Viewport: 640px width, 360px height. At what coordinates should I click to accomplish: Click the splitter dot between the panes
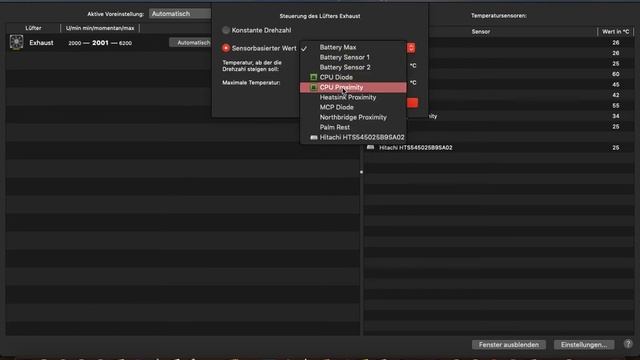coord(361,172)
